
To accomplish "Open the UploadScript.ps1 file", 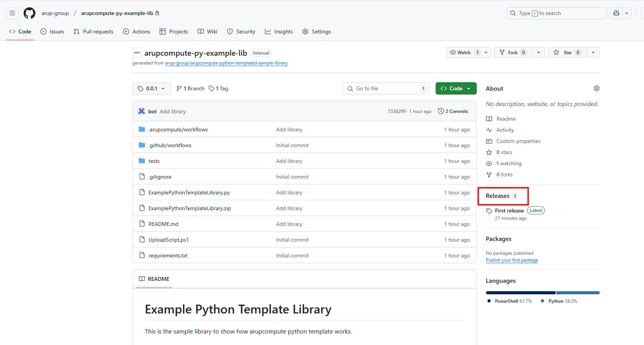I will click(x=169, y=240).
